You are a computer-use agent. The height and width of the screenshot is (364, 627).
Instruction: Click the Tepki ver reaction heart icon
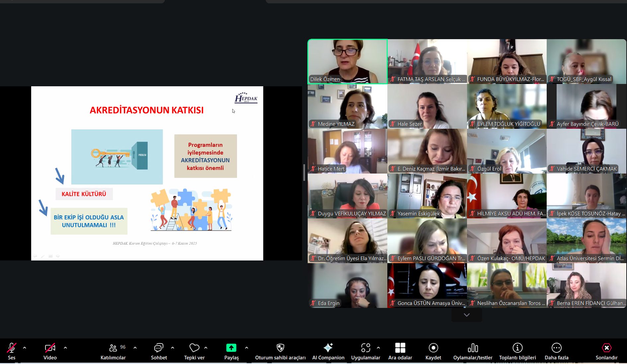(194, 348)
